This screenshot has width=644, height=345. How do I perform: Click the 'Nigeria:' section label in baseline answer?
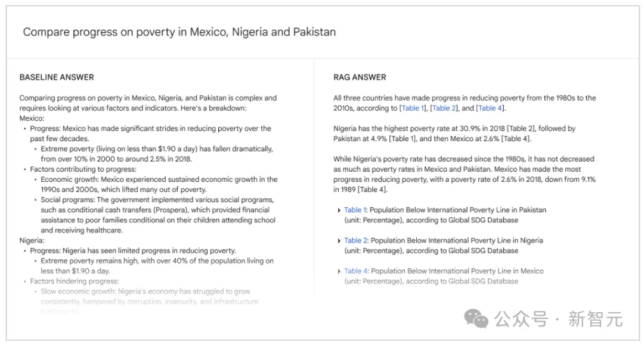[32, 240]
